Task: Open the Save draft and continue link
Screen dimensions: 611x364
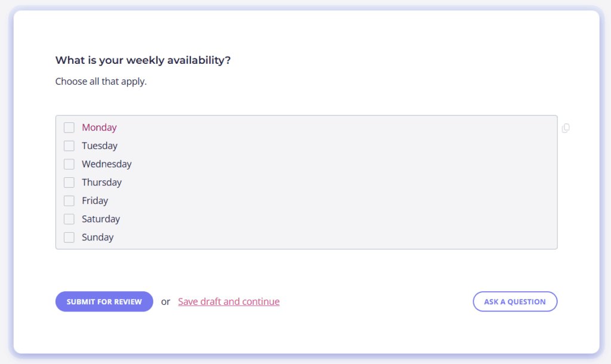Action: [229, 302]
